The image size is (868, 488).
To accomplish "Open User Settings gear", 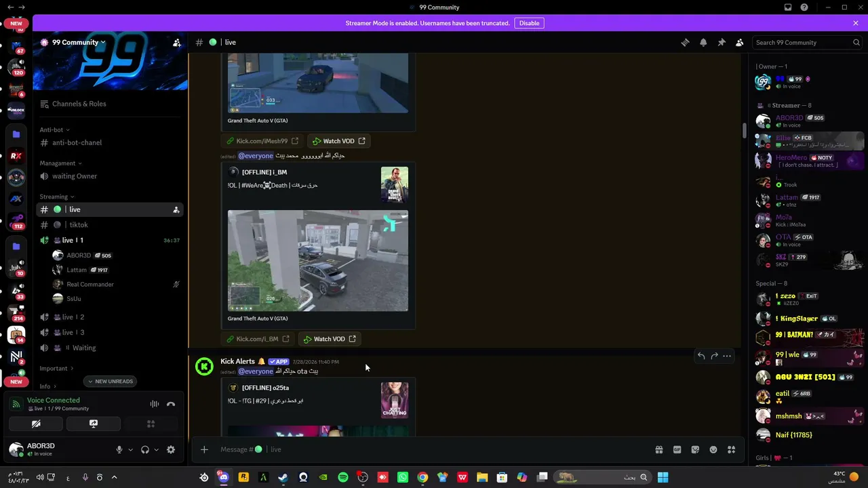I will pos(171,449).
